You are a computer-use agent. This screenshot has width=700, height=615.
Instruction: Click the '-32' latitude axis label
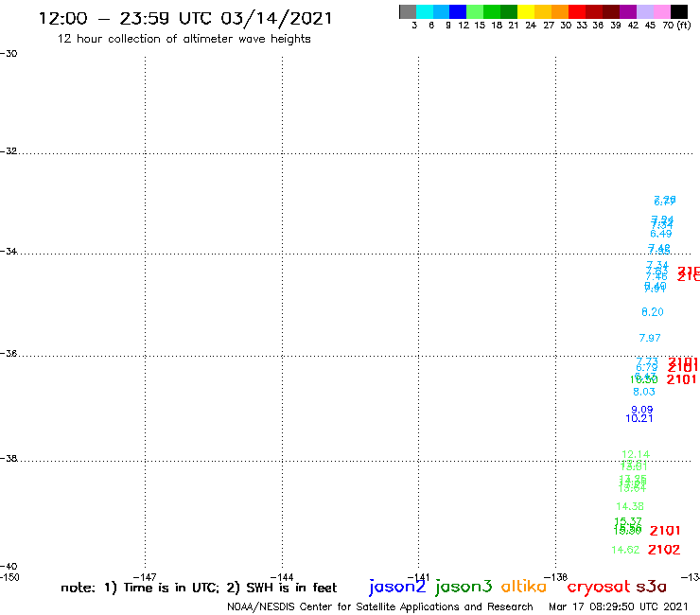tap(9, 151)
